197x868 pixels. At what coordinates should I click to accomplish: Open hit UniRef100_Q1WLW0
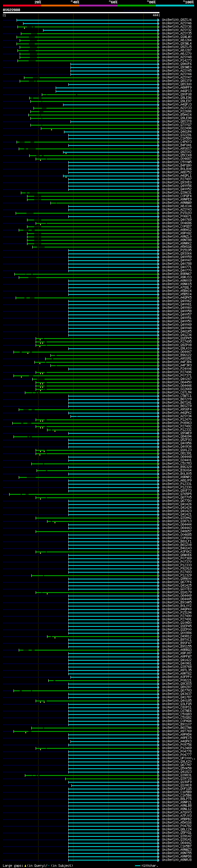click(x=176, y=37)
